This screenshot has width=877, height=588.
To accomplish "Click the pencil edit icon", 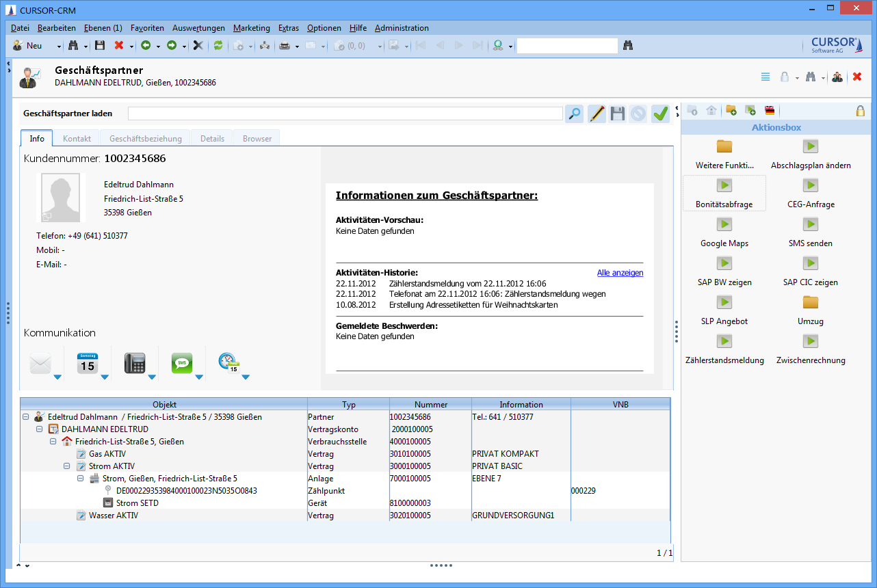I will click(x=597, y=113).
